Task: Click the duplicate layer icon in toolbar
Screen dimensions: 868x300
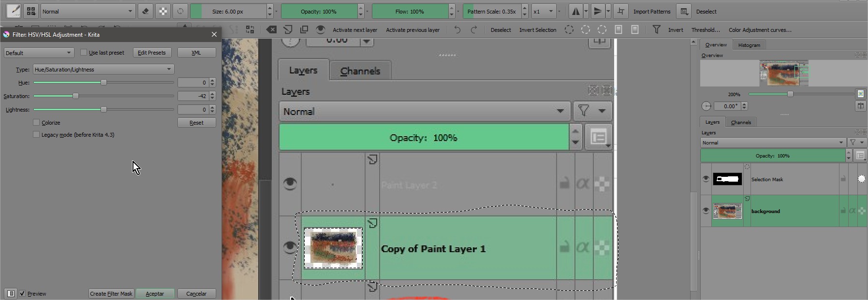Action: click(304, 30)
